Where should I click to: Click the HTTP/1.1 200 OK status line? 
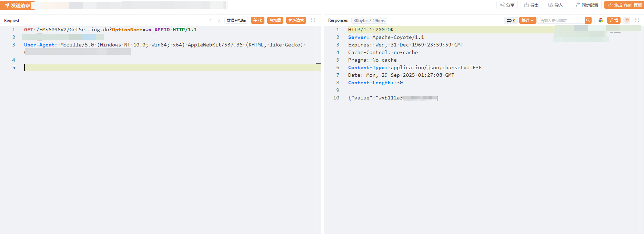371,30
